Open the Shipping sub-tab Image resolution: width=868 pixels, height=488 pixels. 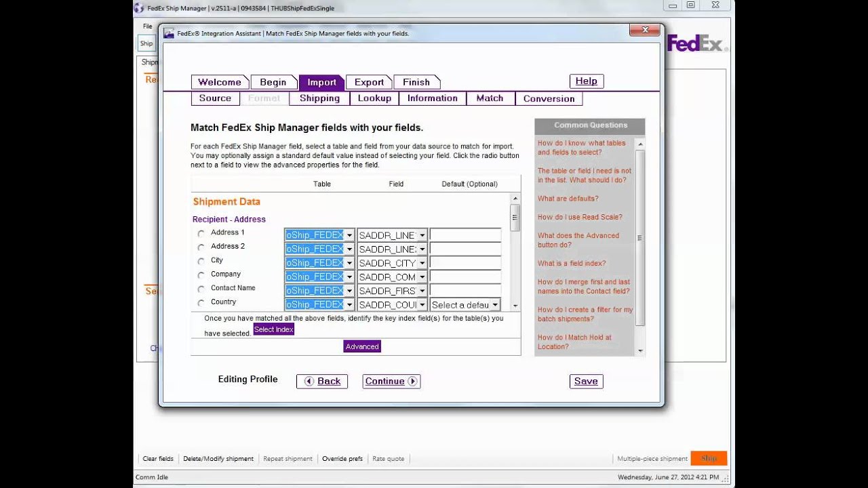319,98
